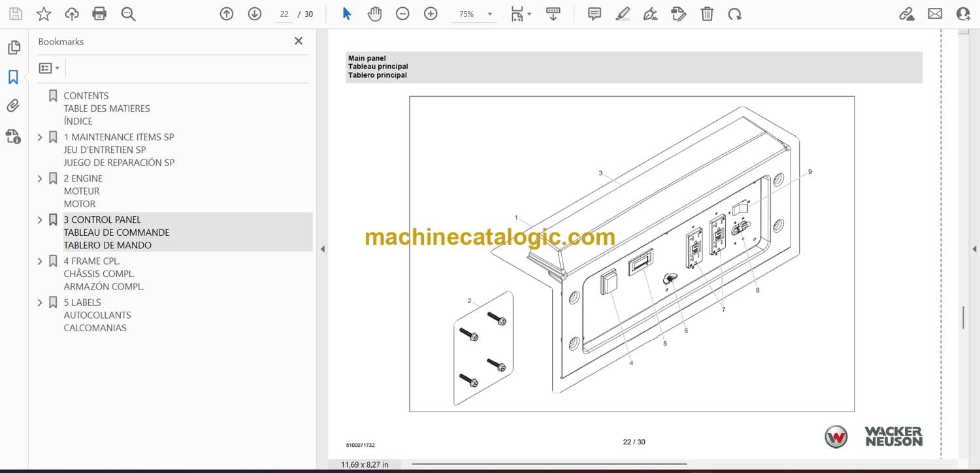
Task: Click the Edit PDF stamp icon
Action: (679, 14)
